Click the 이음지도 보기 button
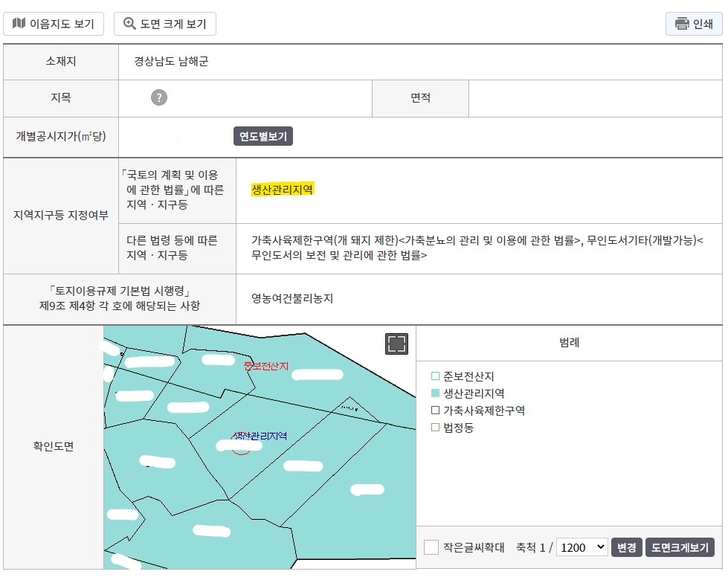Image resolution: width=728 pixels, height=580 pixels. (54, 24)
